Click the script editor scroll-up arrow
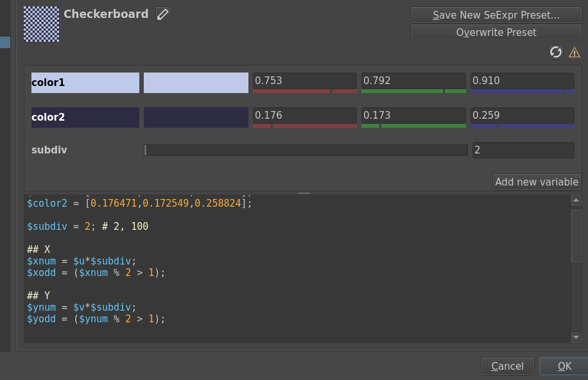588x380 pixels. (x=576, y=201)
